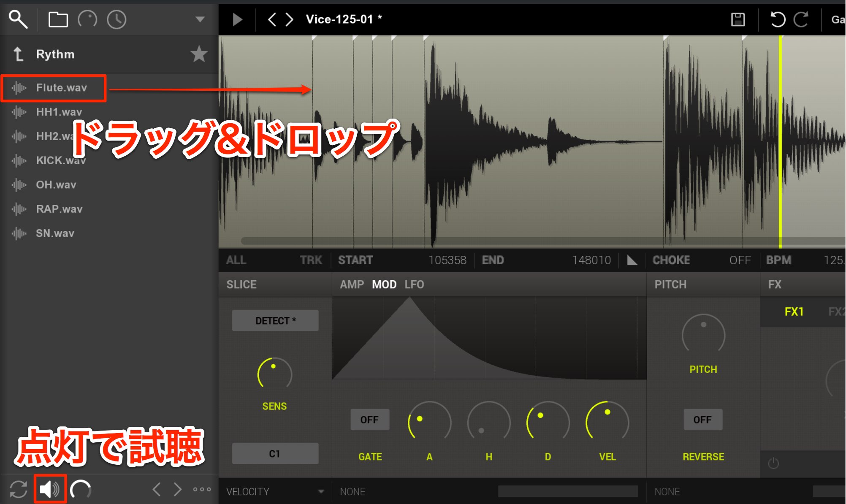Adjust the hold H knob
This screenshot has height=504, width=846.
tap(489, 422)
